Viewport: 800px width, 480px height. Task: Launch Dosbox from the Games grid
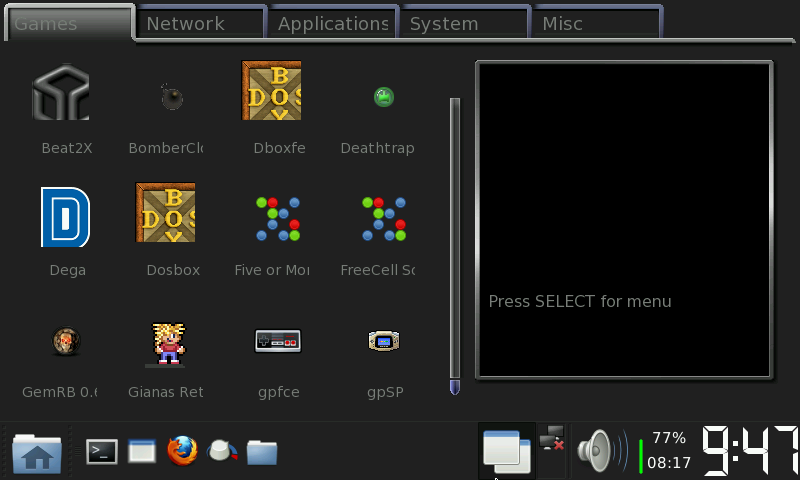(x=166, y=213)
